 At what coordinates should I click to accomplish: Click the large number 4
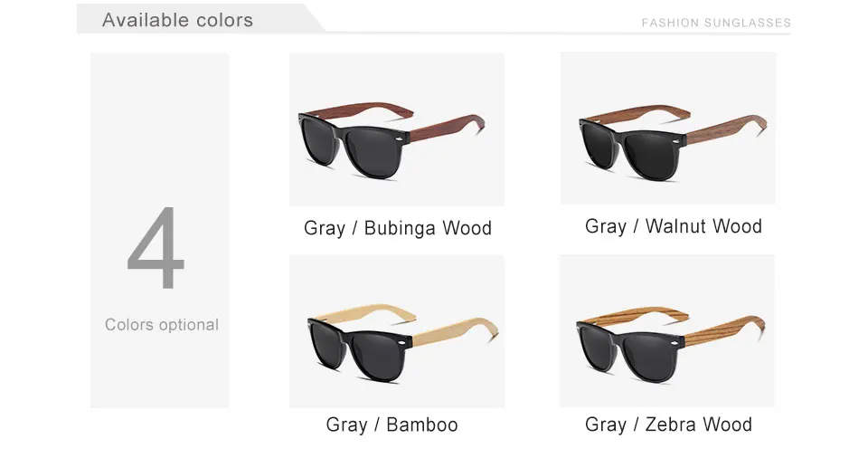pyautogui.click(x=156, y=248)
